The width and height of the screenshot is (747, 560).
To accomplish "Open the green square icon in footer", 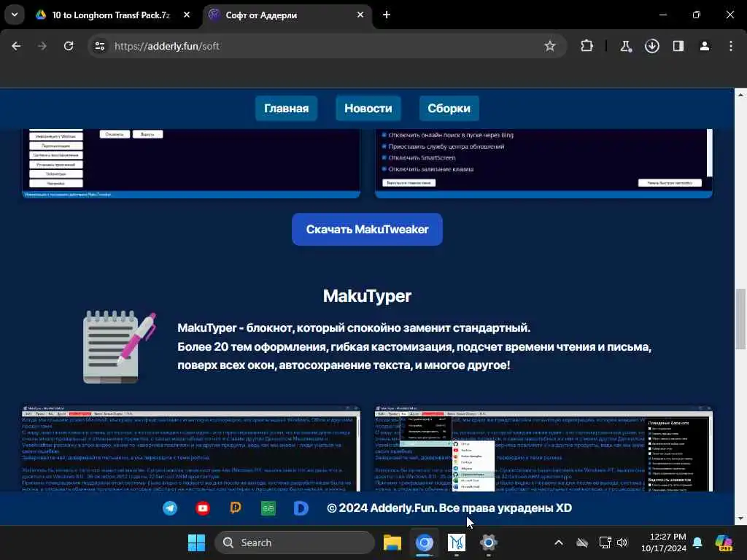I will (x=268, y=508).
